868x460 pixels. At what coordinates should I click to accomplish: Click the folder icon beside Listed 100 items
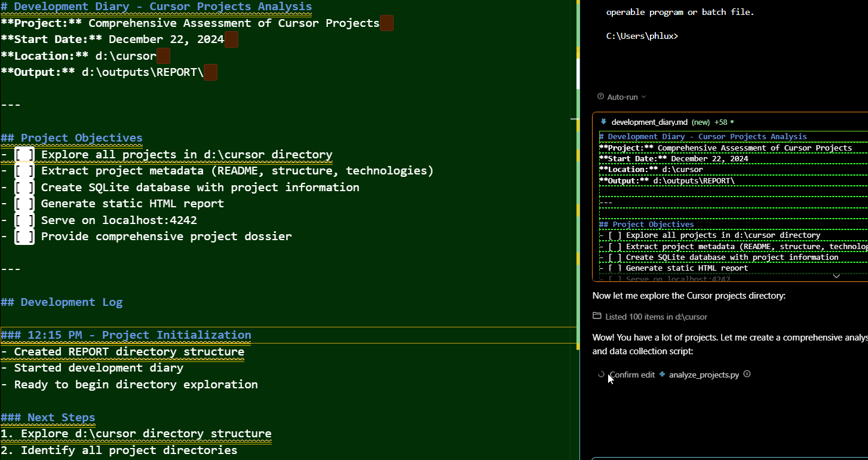[597, 316]
